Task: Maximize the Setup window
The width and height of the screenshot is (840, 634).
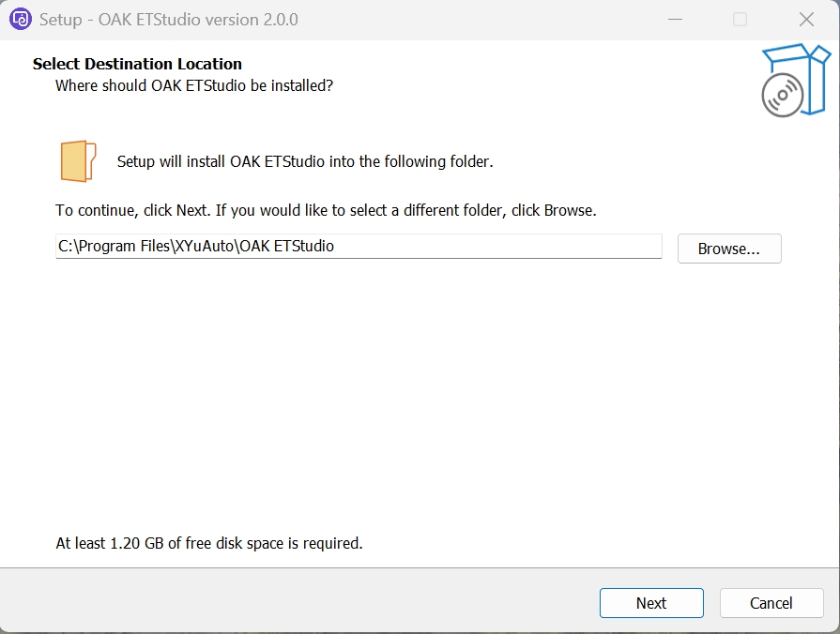Action: pyautogui.click(x=740, y=19)
